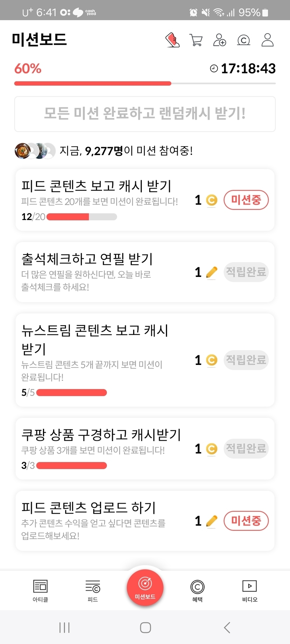Go to the 비디오 tab
This screenshot has height=644, width=290.
click(x=249, y=591)
